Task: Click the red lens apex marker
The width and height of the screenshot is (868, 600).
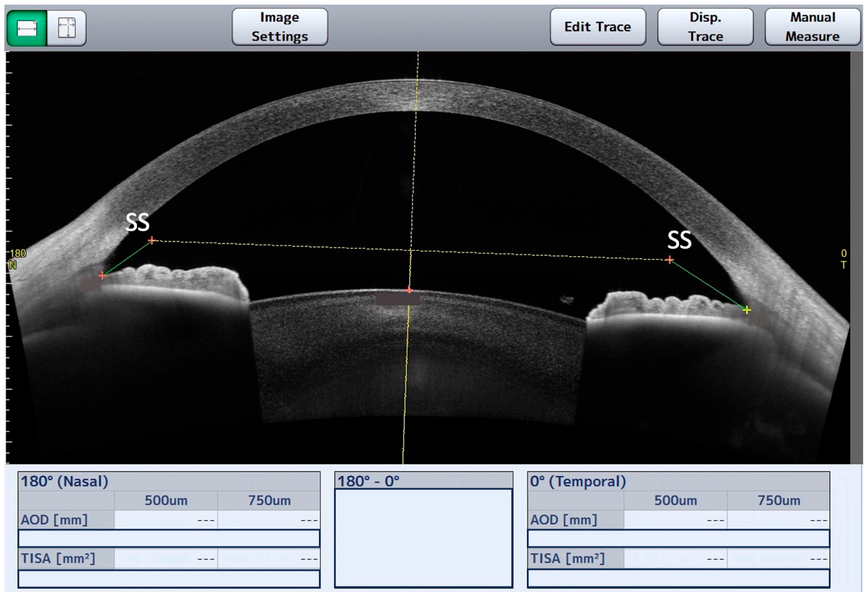Action: click(409, 290)
